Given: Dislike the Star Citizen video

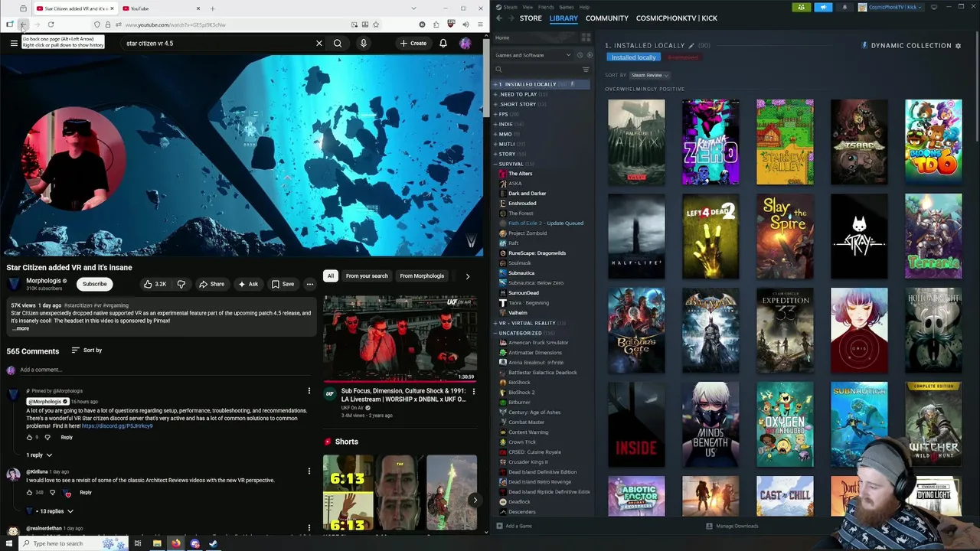Looking at the screenshot, I should pyautogui.click(x=181, y=284).
